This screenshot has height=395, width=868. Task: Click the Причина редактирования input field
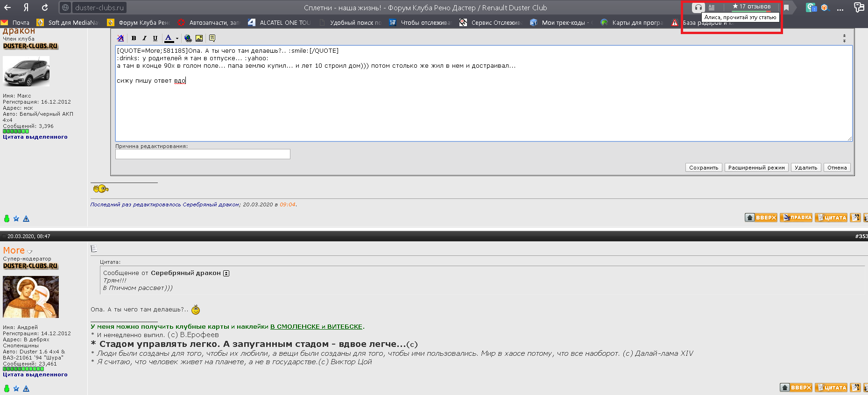point(203,154)
